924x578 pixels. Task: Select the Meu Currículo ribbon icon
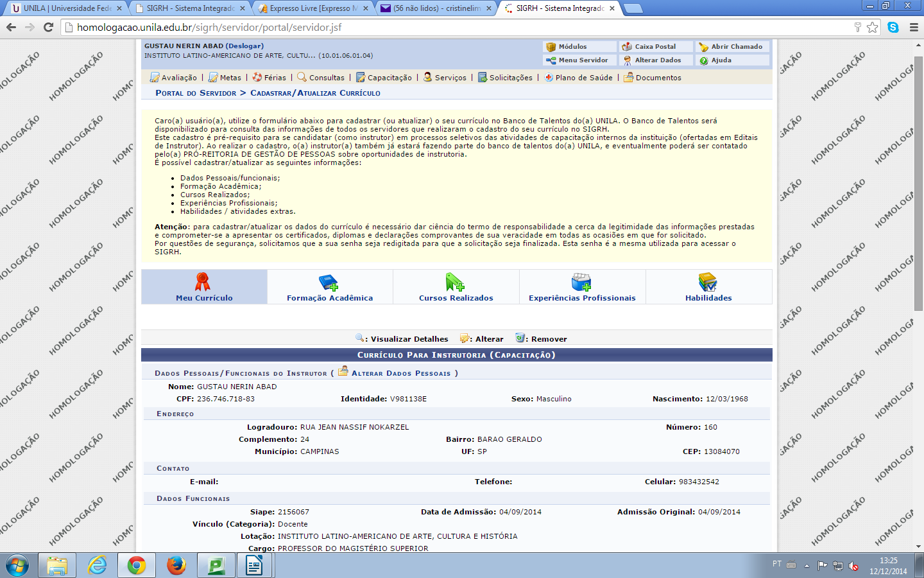click(x=203, y=282)
